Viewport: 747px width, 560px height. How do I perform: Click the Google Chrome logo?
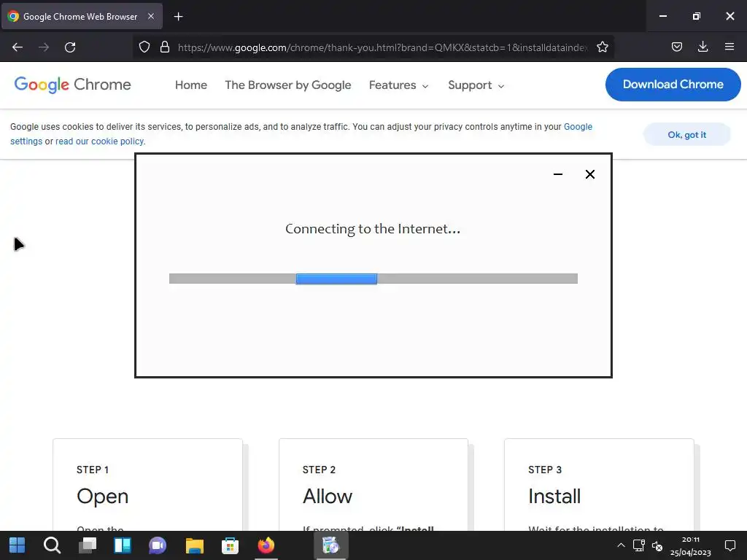point(72,85)
